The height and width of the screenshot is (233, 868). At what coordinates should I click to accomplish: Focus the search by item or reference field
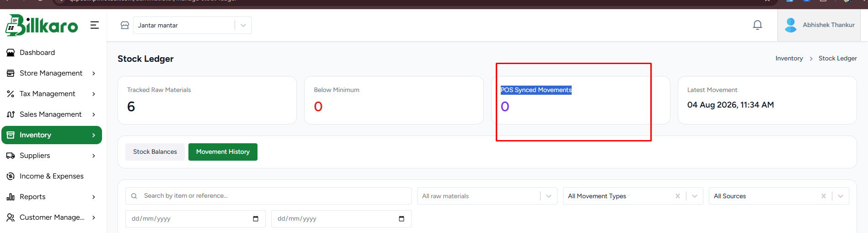(268, 196)
